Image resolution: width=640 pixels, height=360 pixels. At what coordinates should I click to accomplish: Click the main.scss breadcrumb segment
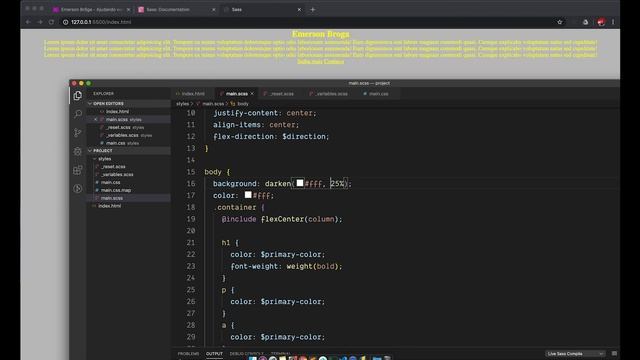pyautogui.click(x=213, y=104)
